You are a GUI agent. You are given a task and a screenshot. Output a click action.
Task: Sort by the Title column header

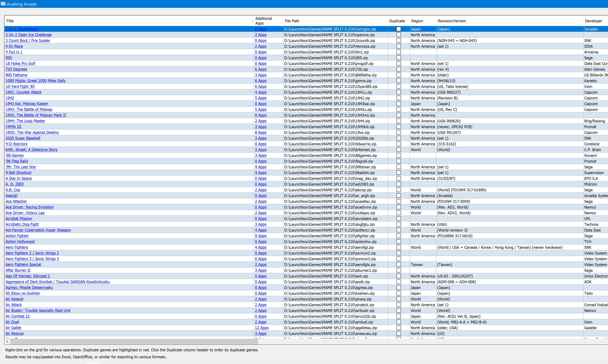[x=129, y=21]
